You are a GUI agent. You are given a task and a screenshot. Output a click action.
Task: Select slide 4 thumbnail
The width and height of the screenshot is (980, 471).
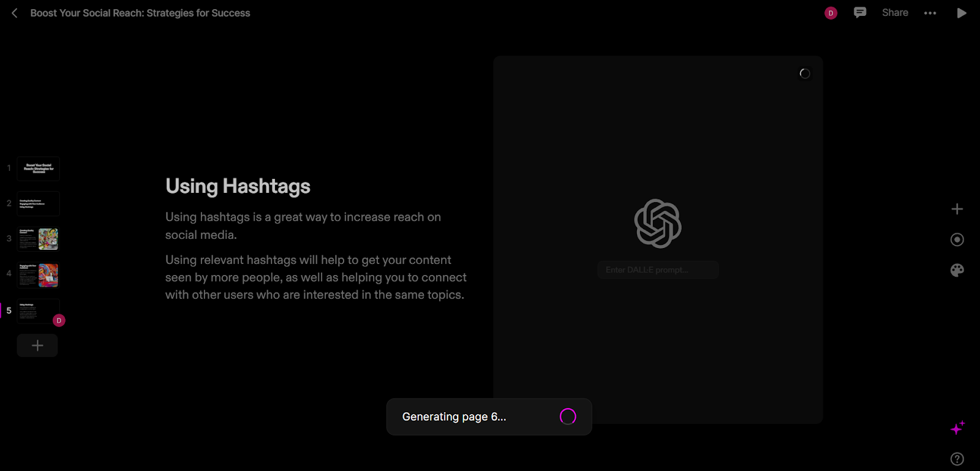38,275
